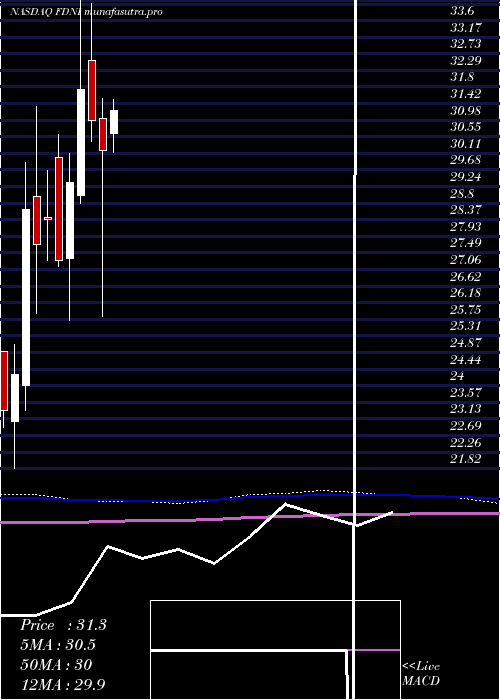Click the 30.55 price axis label
The width and height of the screenshot is (500, 700).
pyautogui.click(x=466, y=127)
